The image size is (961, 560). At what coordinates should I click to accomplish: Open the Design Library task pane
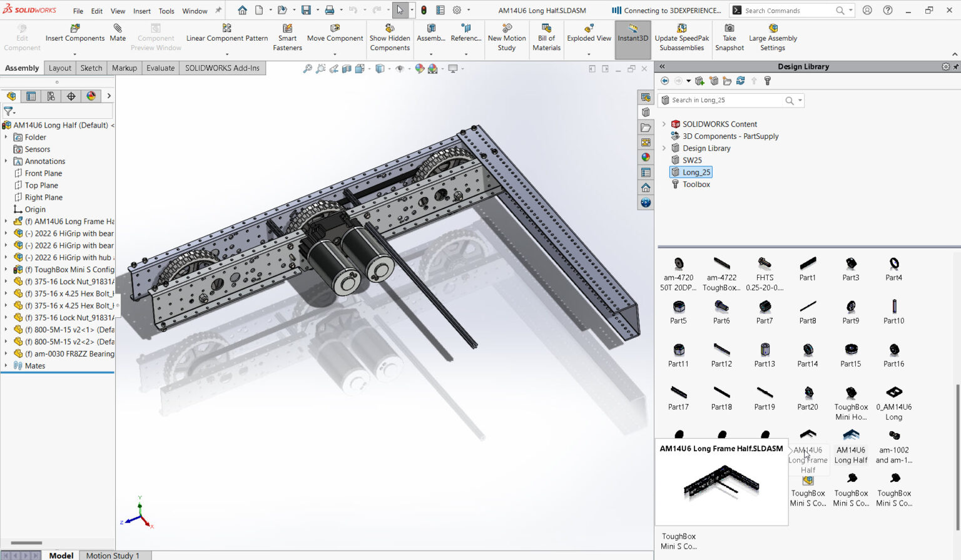point(645,112)
